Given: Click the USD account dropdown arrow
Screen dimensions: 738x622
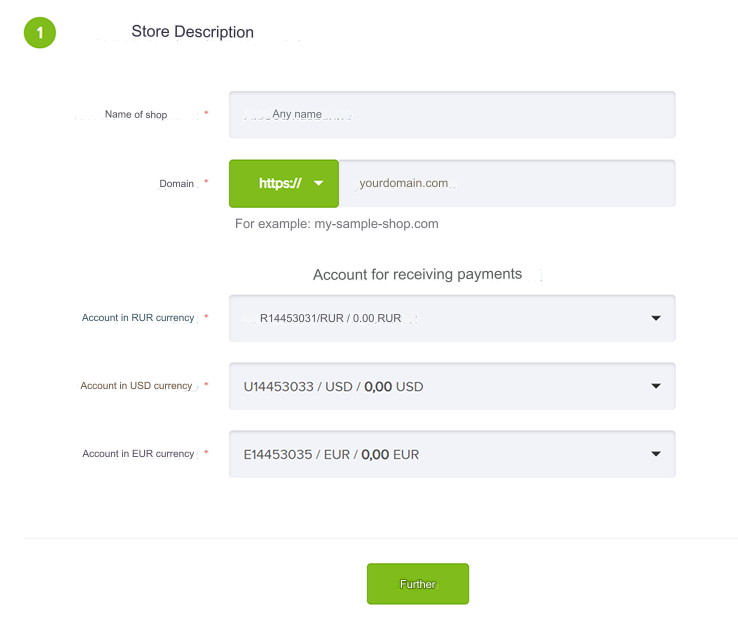Looking at the screenshot, I should pos(656,386).
